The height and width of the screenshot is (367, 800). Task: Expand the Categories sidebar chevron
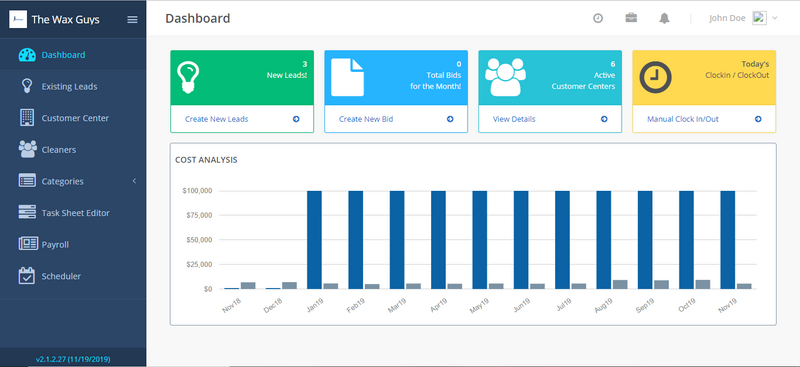point(134,181)
